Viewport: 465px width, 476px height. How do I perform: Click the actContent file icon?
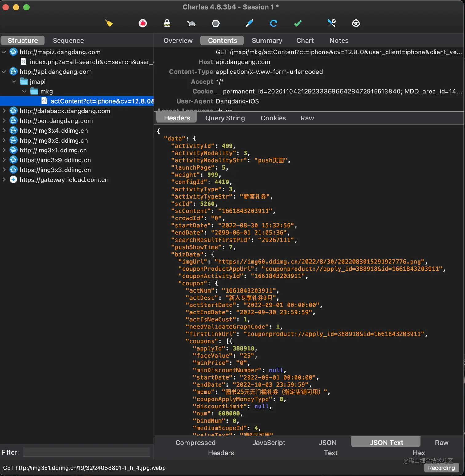point(44,101)
